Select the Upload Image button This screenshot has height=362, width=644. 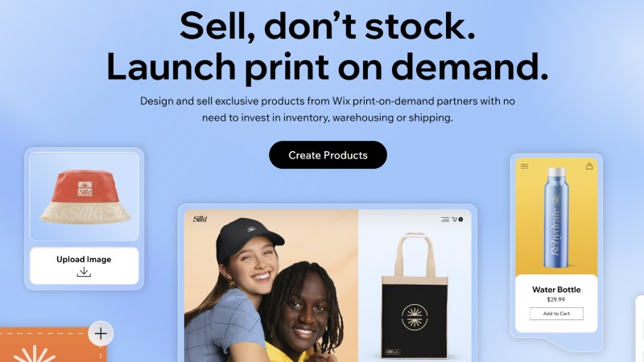tap(85, 265)
